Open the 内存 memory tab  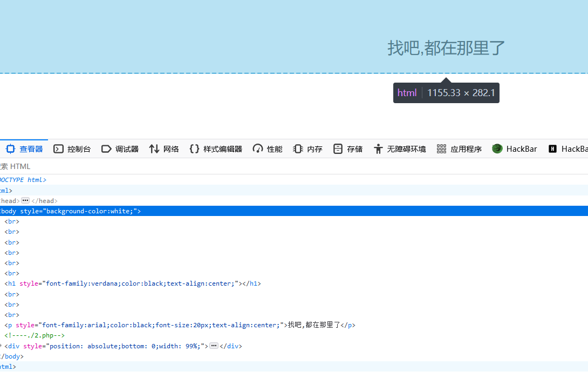tap(307, 149)
